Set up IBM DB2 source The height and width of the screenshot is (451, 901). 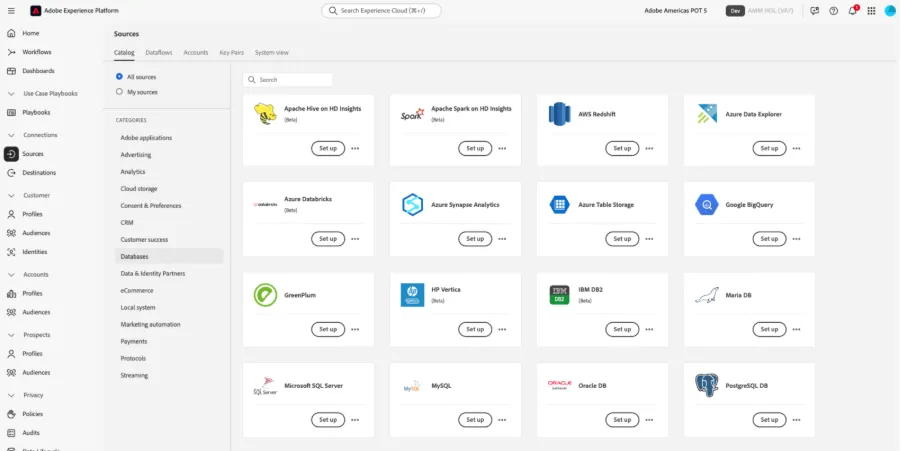[x=622, y=329]
